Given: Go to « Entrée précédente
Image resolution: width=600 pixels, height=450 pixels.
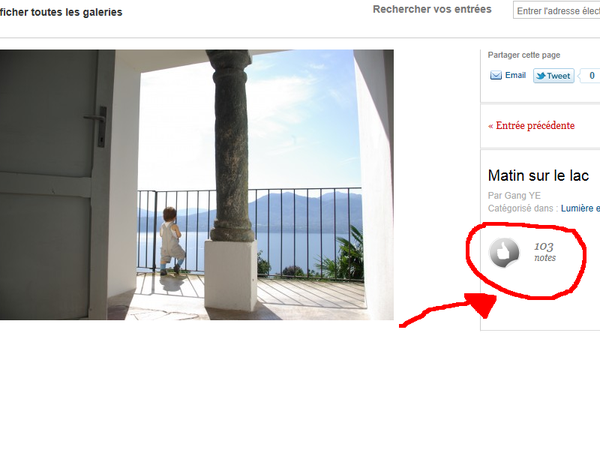Looking at the screenshot, I should pos(531,126).
